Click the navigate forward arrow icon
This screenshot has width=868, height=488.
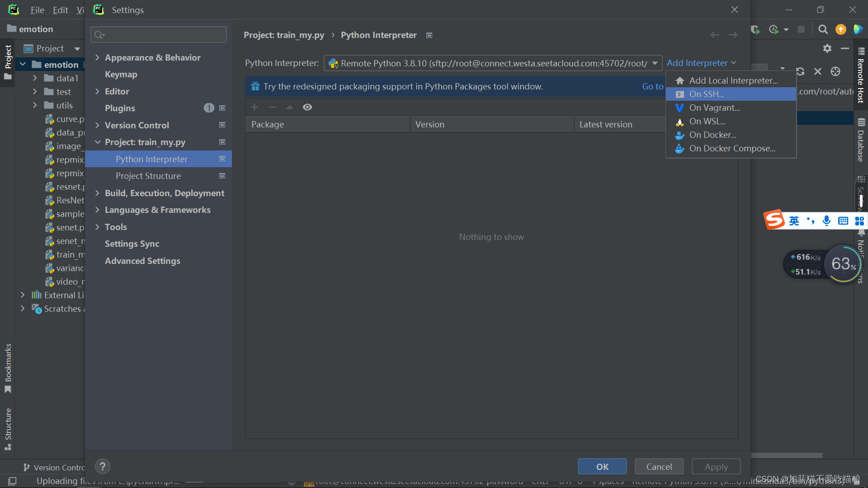[x=733, y=34]
